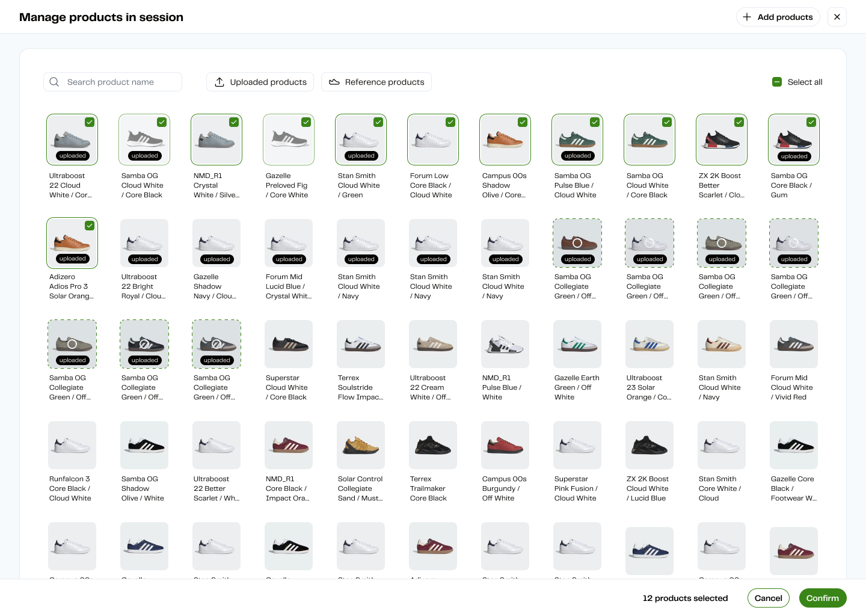Image resolution: width=866 pixels, height=616 pixels.
Task: Uncheck Gazelle Preloved Fig product
Action: pos(306,122)
